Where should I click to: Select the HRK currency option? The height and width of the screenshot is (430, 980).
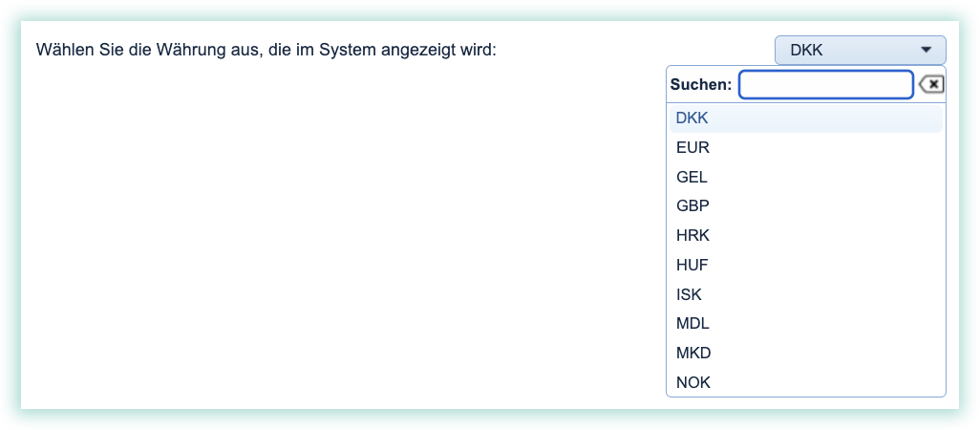coord(692,235)
